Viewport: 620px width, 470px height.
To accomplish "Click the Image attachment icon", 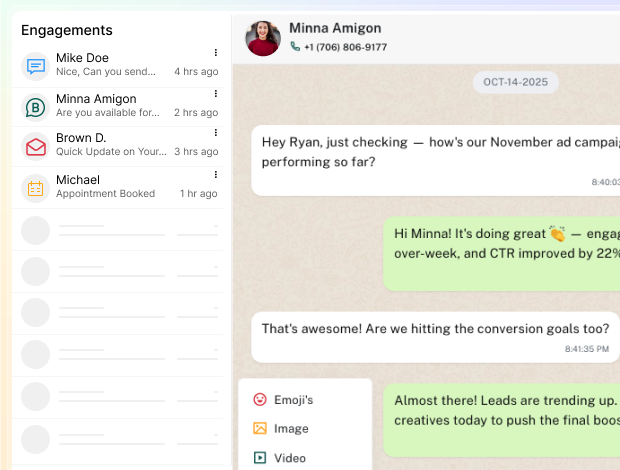I will [x=260, y=428].
